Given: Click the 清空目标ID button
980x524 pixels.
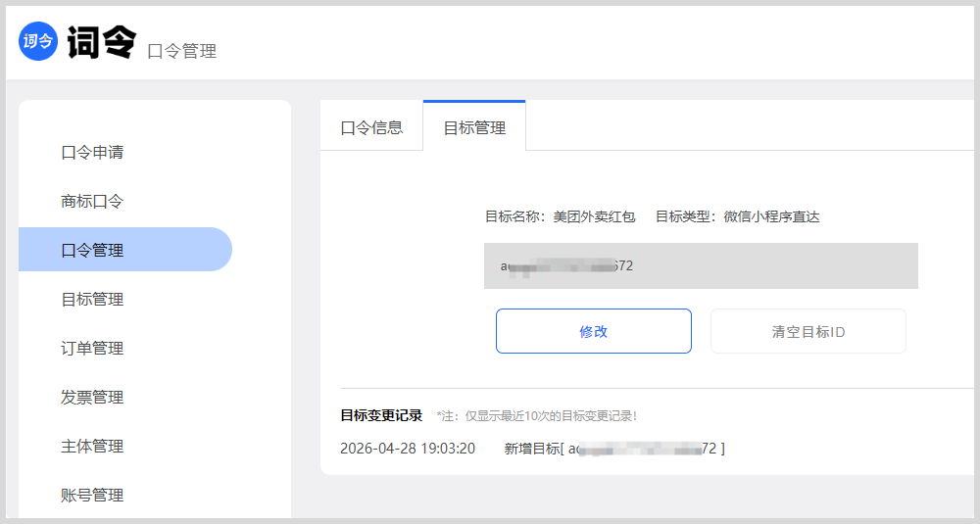Looking at the screenshot, I should [x=808, y=331].
